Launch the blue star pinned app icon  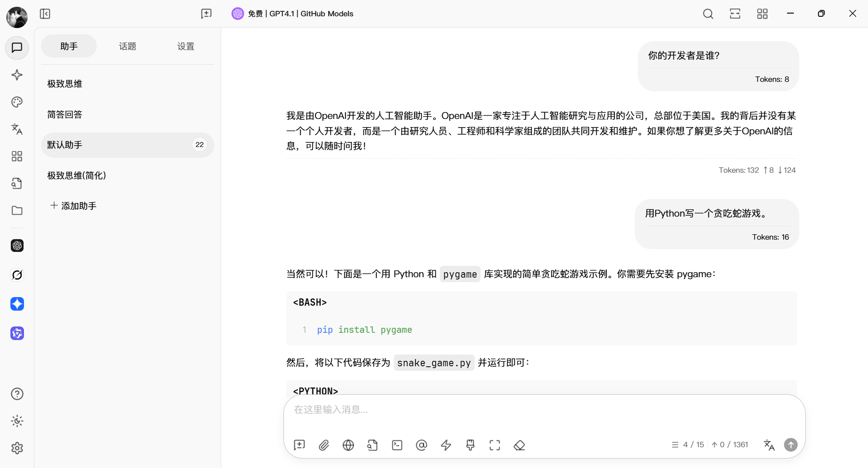pos(17,304)
